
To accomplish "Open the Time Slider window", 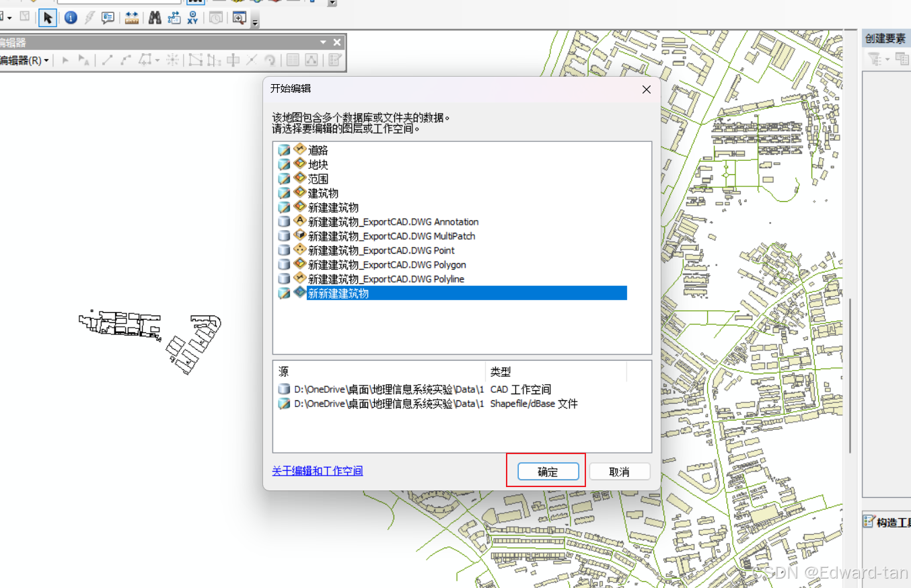I will click(215, 18).
